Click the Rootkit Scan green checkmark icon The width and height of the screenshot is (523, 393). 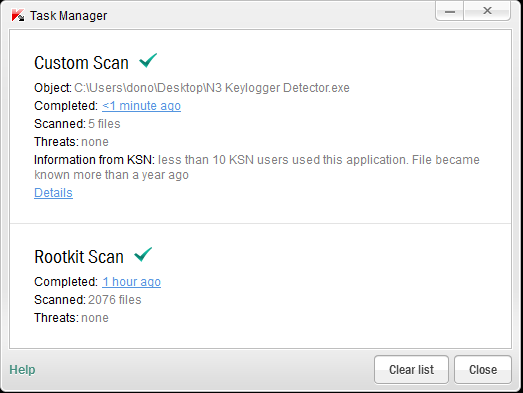pos(143,255)
